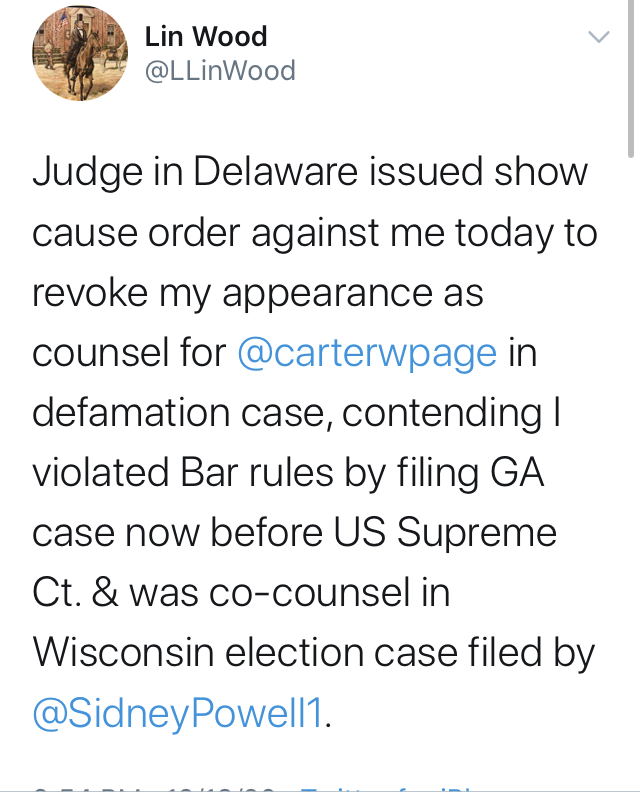Screen dimensions: 640x792
Task: Click the line 'Ct. & was co-counsel in'
Action: [x=241, y=593]
